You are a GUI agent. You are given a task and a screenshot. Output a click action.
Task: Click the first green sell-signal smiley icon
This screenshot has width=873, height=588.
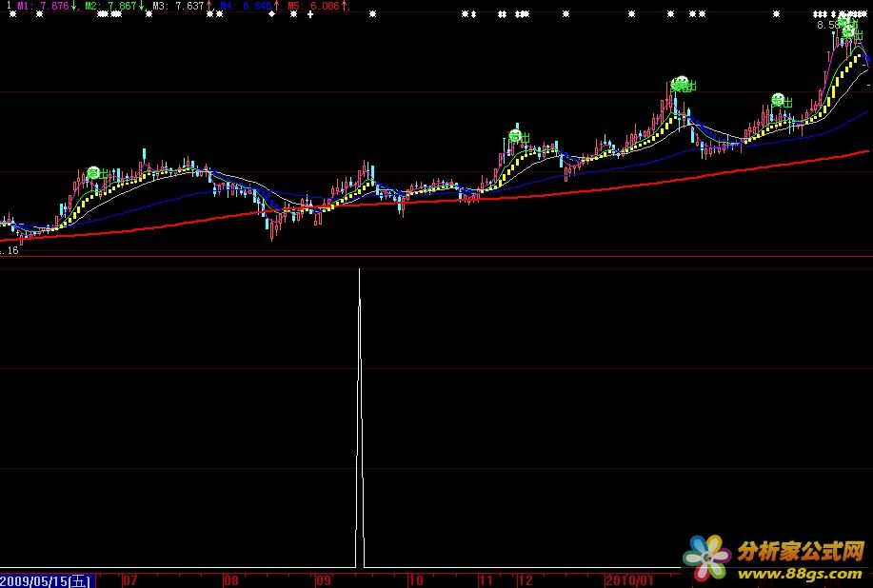pyautogui.click(x=93, y=172)
